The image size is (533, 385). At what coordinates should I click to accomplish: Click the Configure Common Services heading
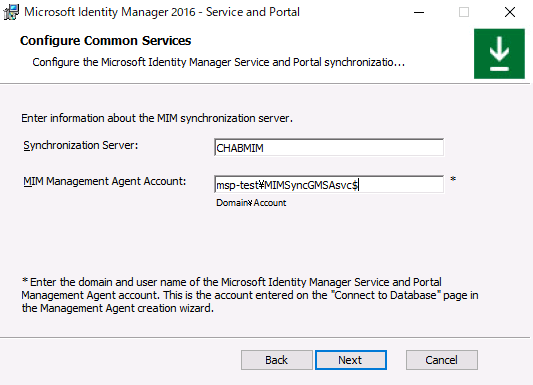pyautogui.click(x=105, y=41)
